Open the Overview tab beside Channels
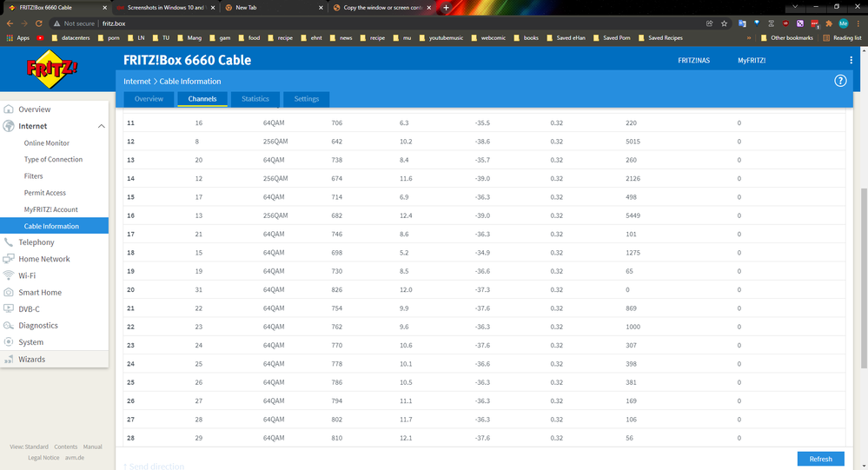 click(x=149, y=99)
